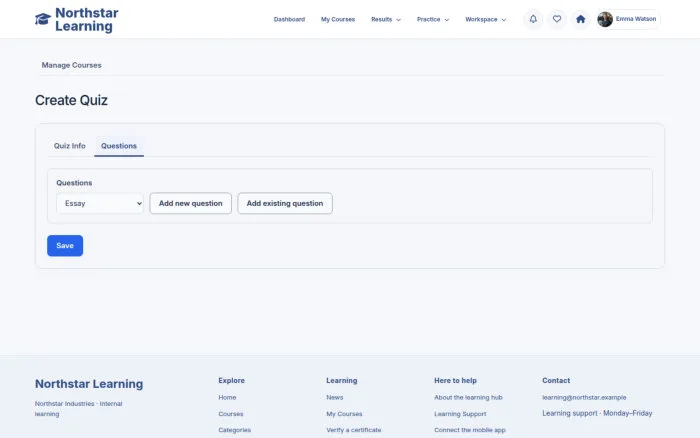Click the Manage Courses breadcrumb link
Image resolution: width=700 pixels, height=438 pixels.
coord(71,65)
